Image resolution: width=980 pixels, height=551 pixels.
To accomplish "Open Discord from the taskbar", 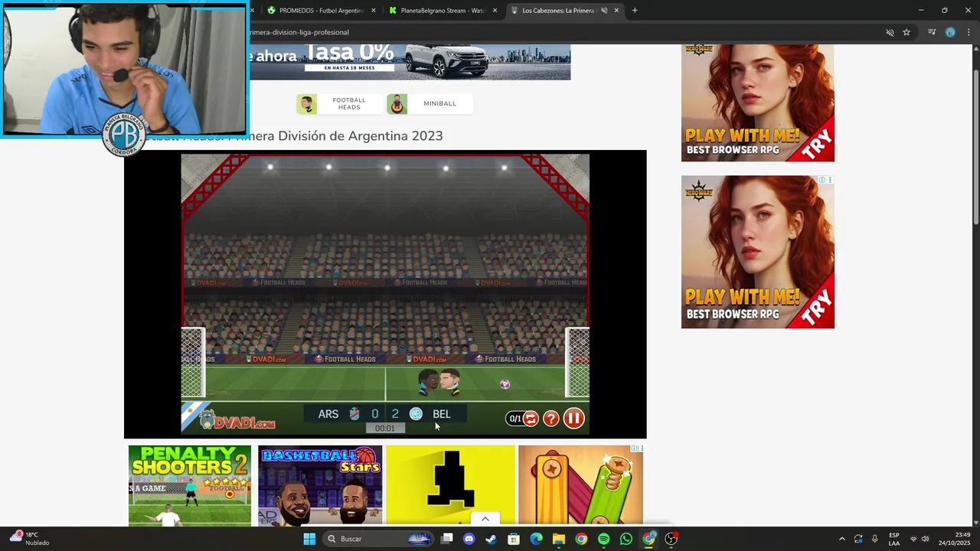I will click(469, 539).
